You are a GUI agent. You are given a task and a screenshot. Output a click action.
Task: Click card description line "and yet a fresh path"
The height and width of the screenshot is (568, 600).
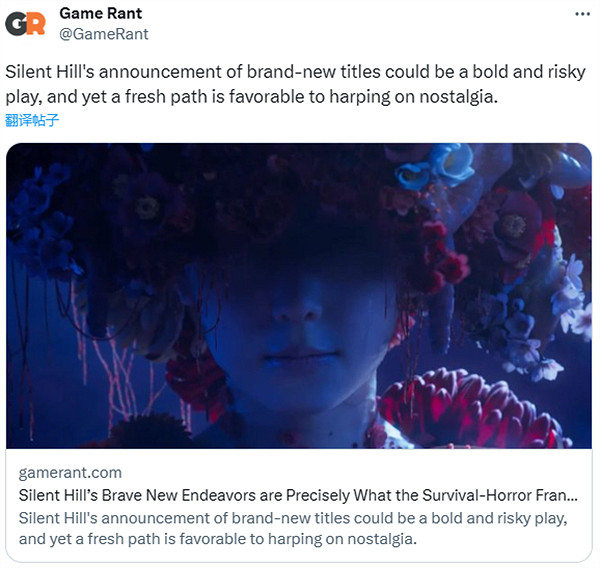click(218, 539)
